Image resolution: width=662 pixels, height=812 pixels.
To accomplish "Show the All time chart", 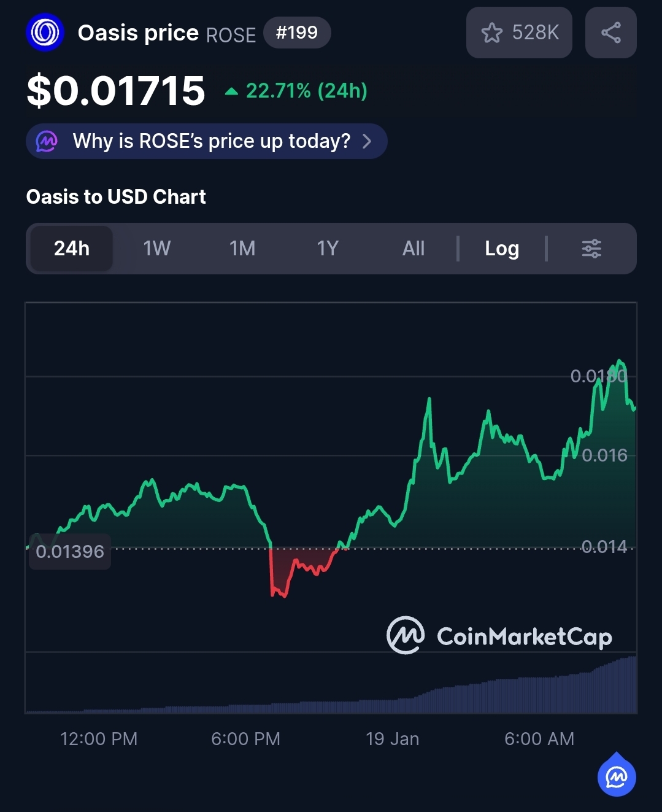I will [x=414, y=249].
